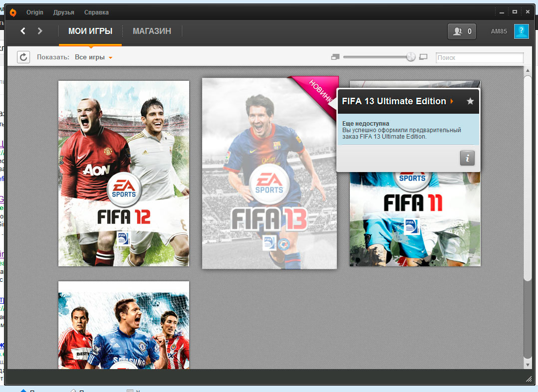
Task: Click the window resize grip
Action: 529,379
